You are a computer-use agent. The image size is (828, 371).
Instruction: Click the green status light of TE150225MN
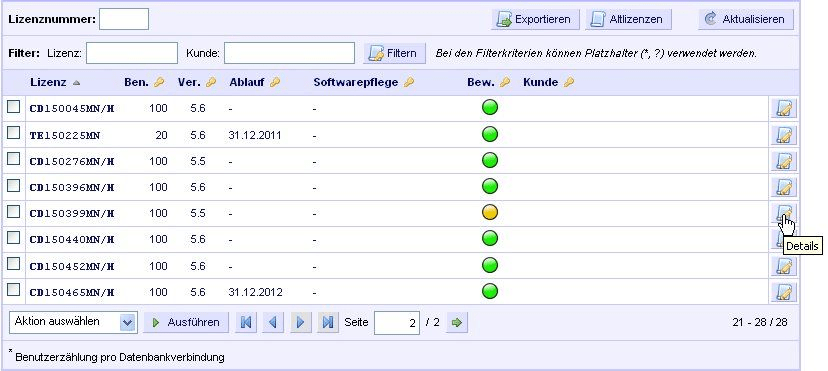pyautogui.click(x=490, y=134)
